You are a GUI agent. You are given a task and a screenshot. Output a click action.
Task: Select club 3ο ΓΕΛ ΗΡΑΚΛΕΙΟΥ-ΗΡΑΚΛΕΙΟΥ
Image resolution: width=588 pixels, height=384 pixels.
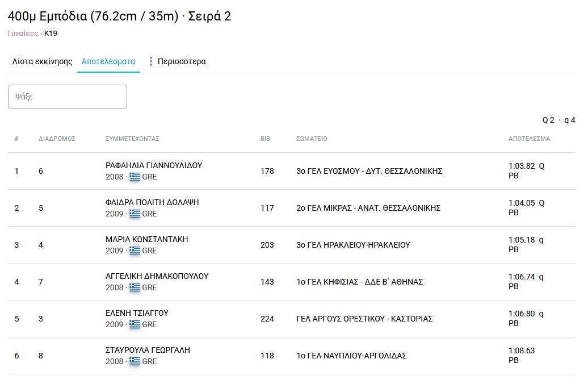(x=353, y=245)
